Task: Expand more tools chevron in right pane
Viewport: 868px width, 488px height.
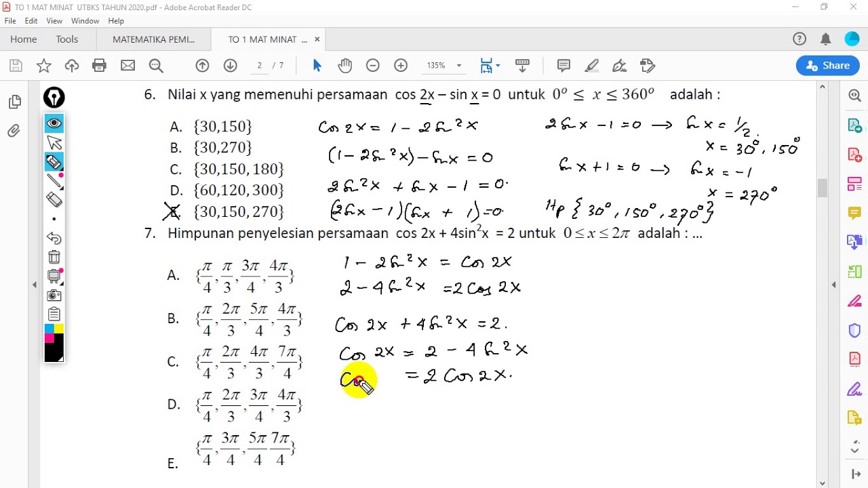Action: coord(854,449)
